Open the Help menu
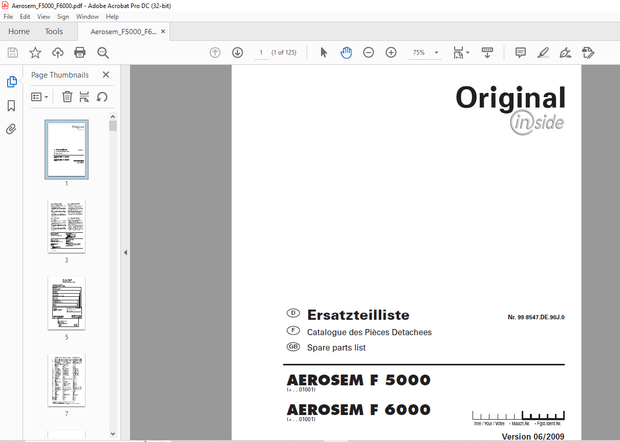 pos(112,17)
